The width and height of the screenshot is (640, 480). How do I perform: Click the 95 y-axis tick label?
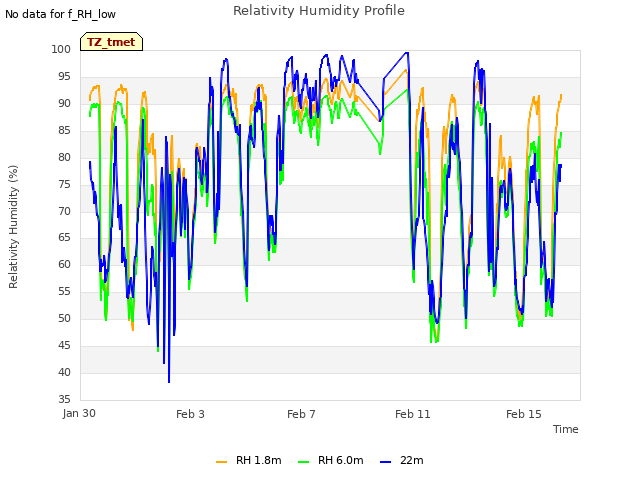coord(64,76)
